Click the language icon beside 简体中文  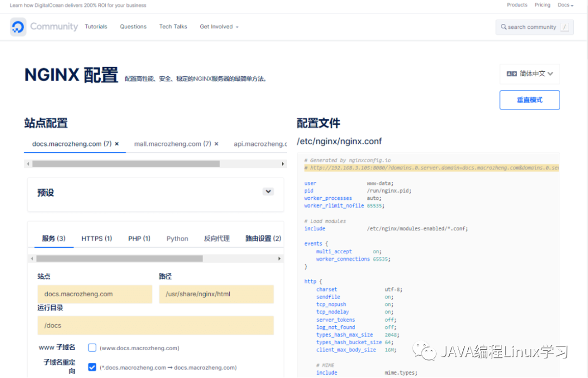click(x=511, y=74)
